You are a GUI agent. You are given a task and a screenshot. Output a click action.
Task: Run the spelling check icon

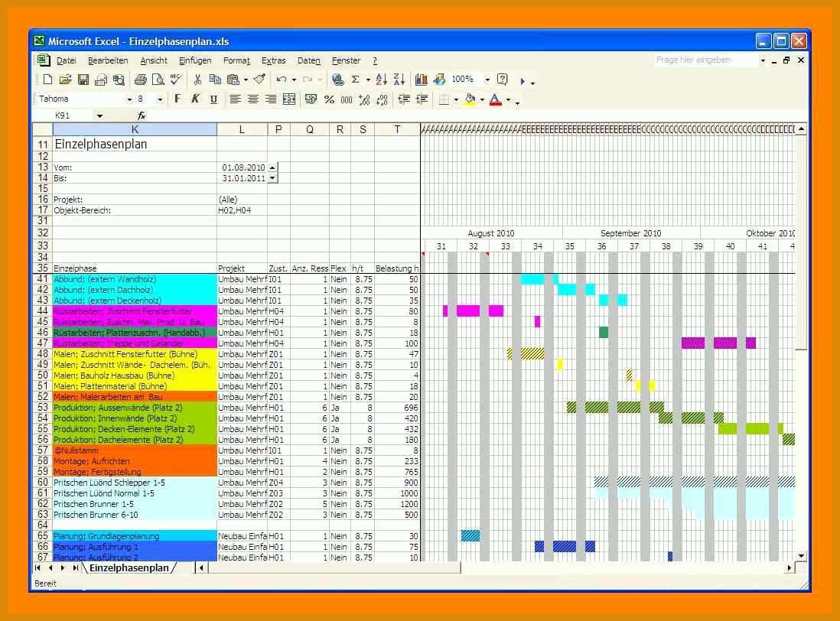point(176,80)
